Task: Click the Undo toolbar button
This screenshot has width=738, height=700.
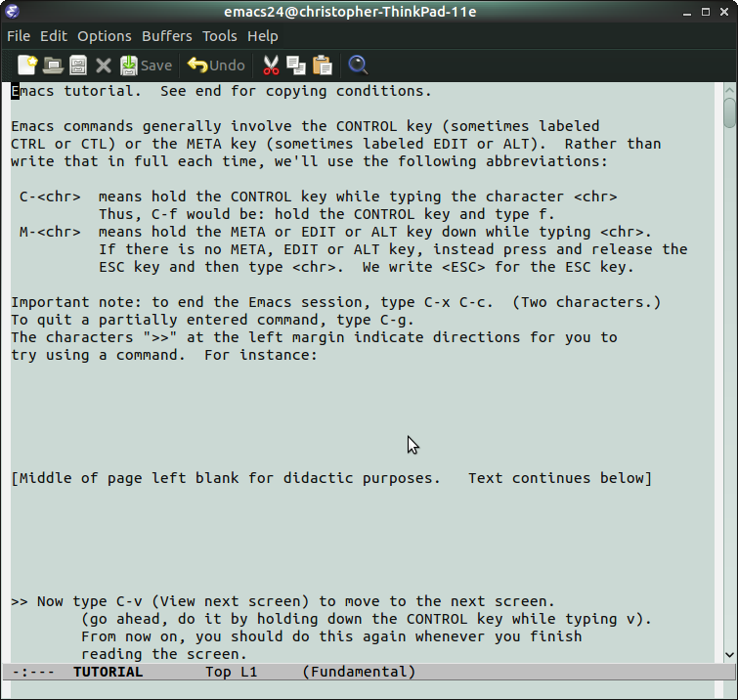Action: coord(216,65)
